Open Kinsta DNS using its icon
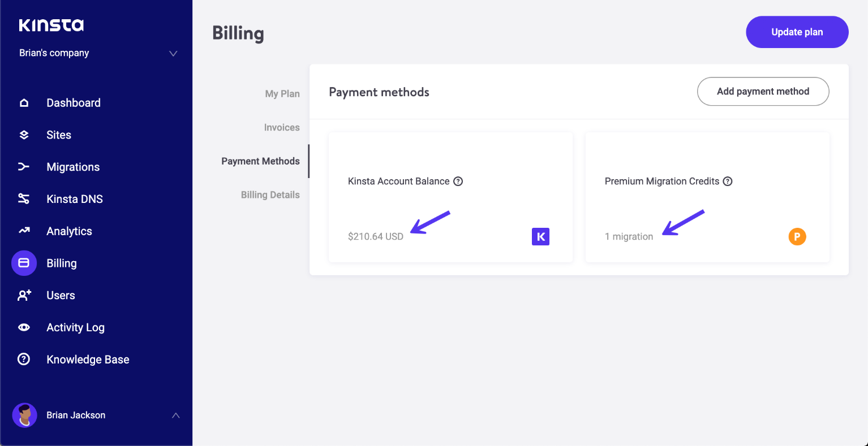Screen dimensions: 868x446 24,198
